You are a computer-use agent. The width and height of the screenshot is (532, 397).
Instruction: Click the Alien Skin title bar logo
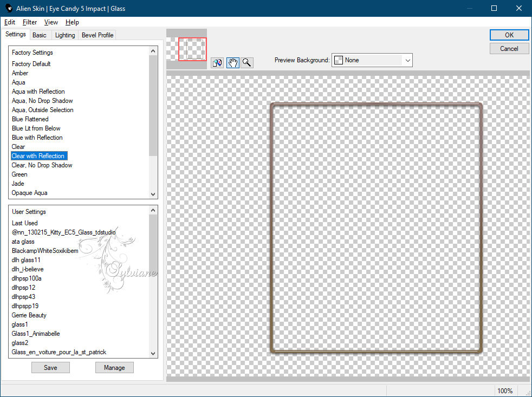(9, 8)
